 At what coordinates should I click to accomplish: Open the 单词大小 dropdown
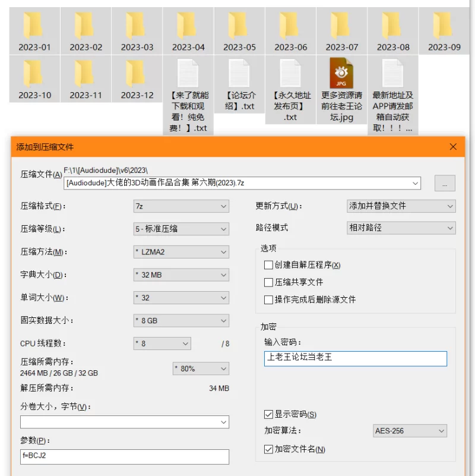(x=181, y=298)
